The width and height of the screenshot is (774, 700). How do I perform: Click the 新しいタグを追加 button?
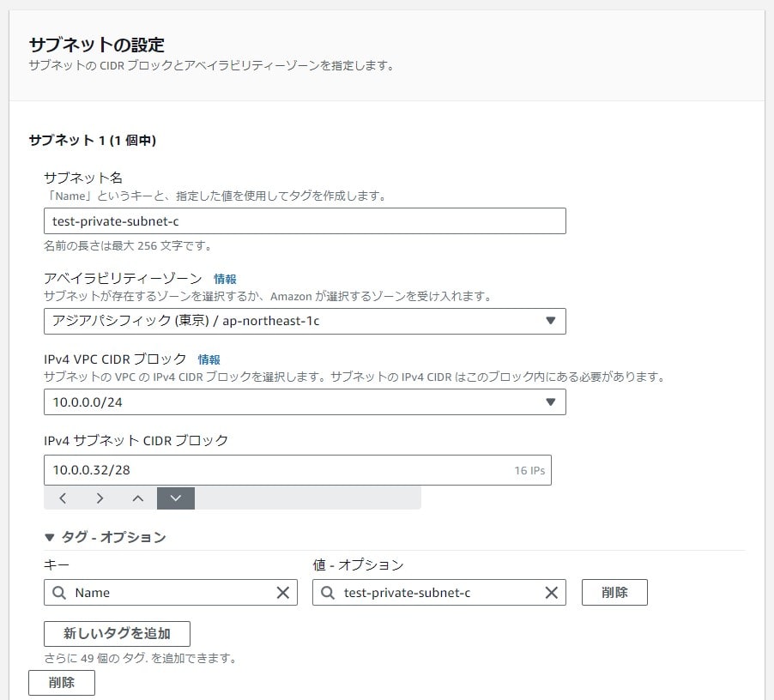117,633
